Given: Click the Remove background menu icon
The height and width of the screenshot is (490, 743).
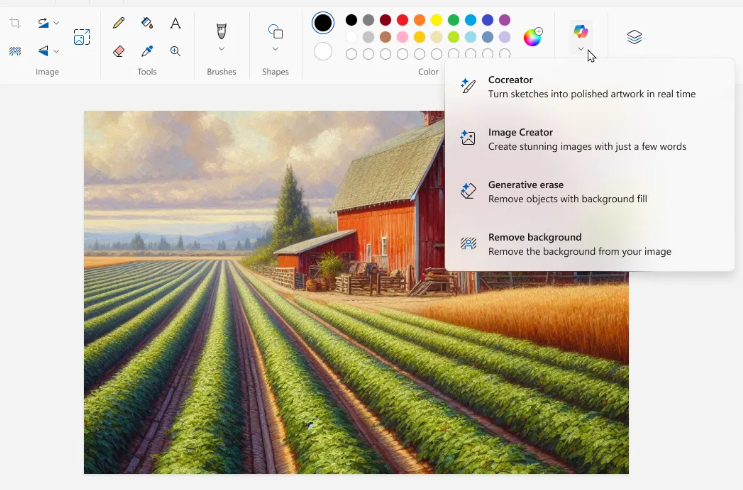Looking at the screenshot, I should coord(468,243).
